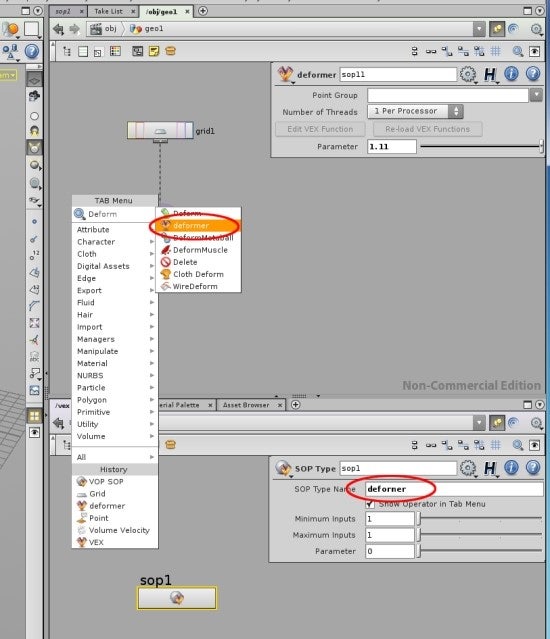Toggle the pin icon in upper network pane
The height and width of the screenshot is (639, 550).
pyautogui.click(x=497, y=29)
